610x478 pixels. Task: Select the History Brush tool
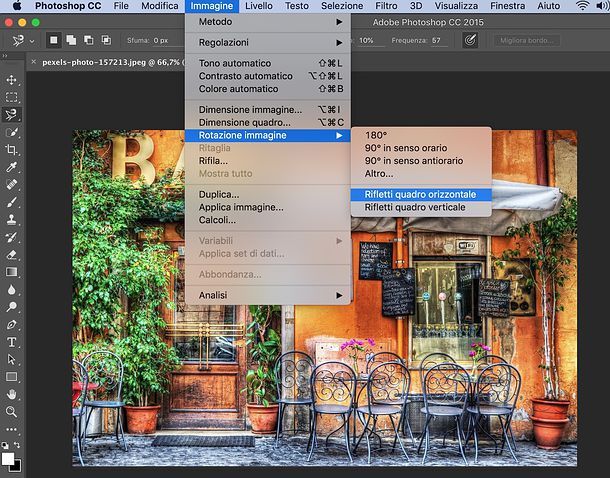pyautogui.click(x=11, y=237)
